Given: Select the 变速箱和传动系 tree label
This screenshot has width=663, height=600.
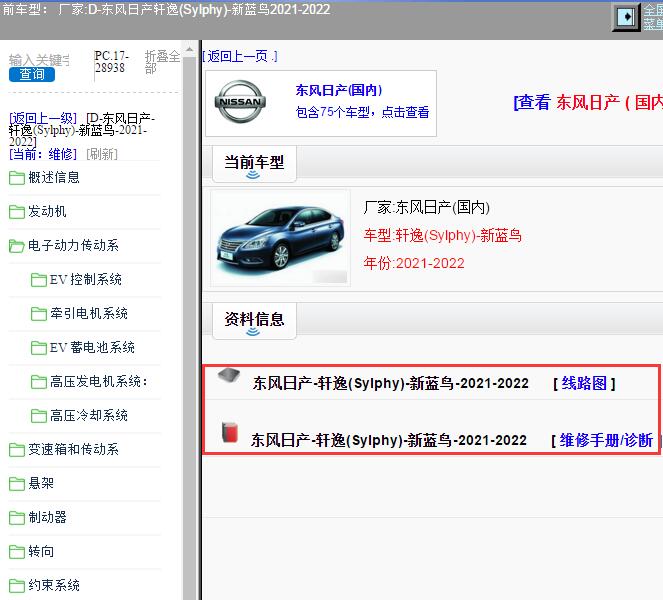Looking at the screenshot, I should (x=74, y=449).
